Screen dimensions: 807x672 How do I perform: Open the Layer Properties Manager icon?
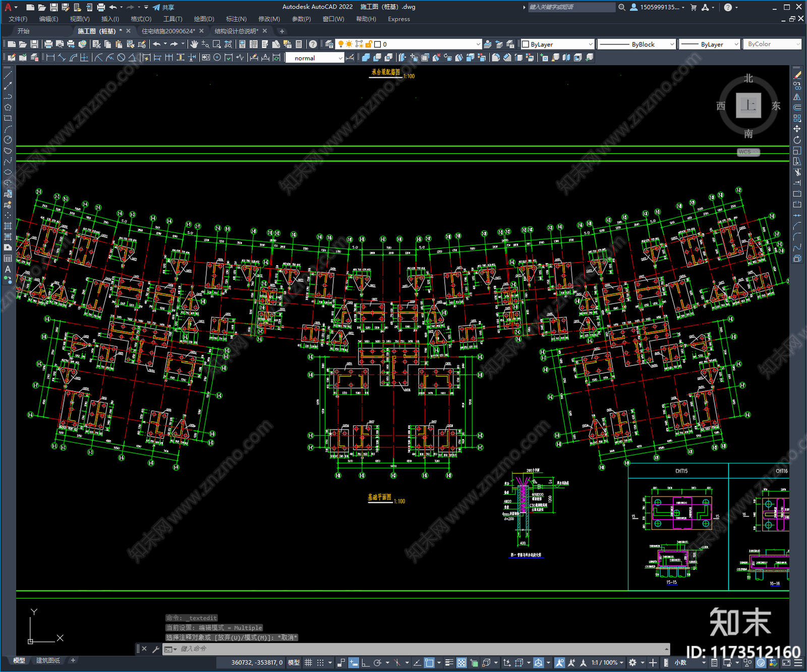coord(329,44)
